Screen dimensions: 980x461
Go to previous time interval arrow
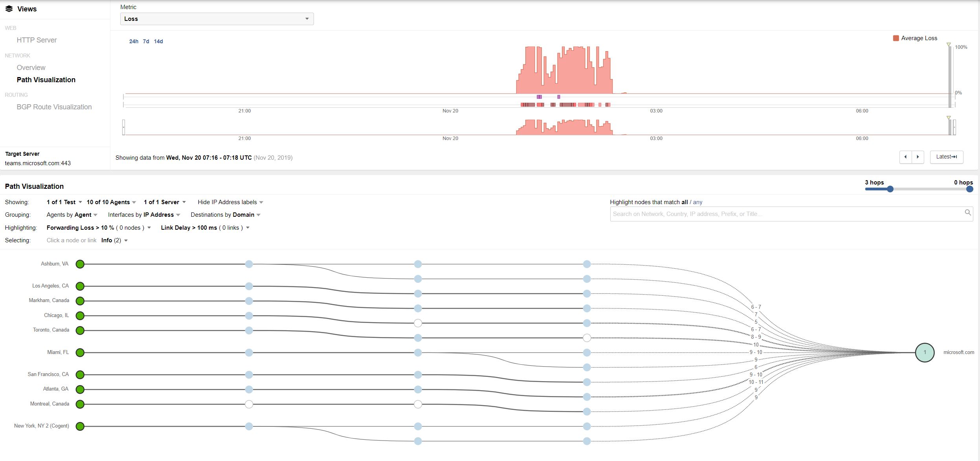[905, 157]
